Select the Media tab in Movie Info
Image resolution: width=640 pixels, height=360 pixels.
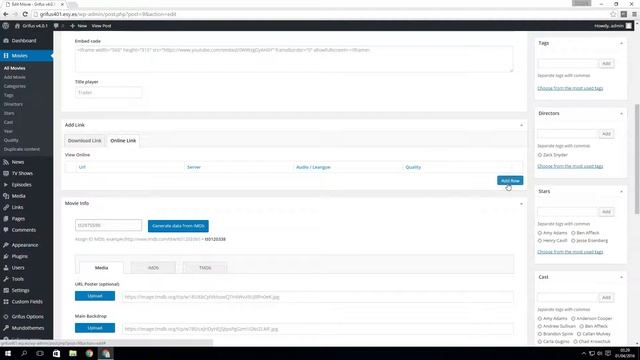[101, 268]
